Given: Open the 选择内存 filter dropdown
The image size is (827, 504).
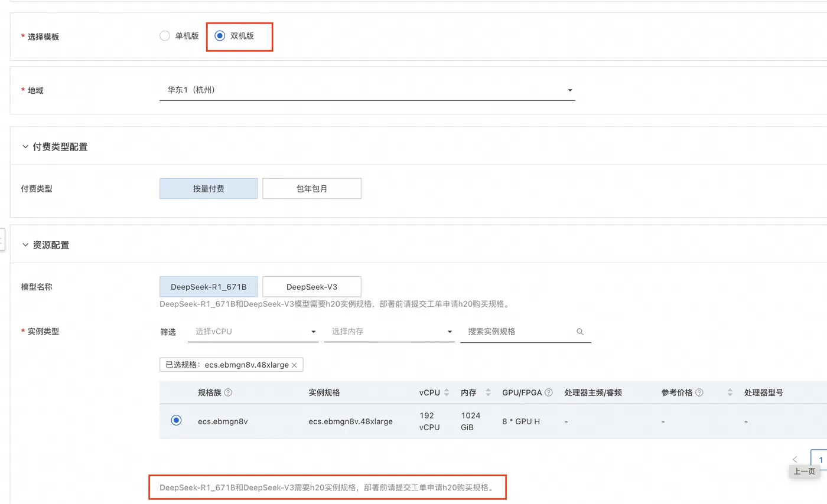Looking at the screenshot, I should click(389, 332).
